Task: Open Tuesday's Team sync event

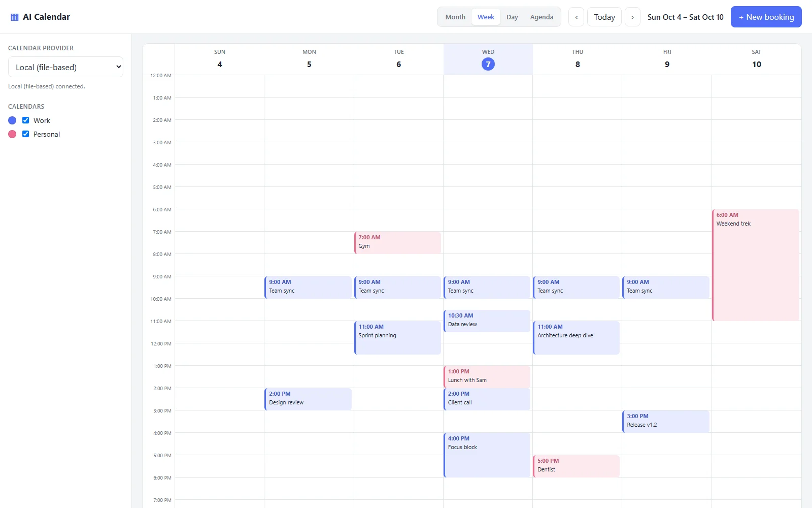Action: click(x=397, y=287)
